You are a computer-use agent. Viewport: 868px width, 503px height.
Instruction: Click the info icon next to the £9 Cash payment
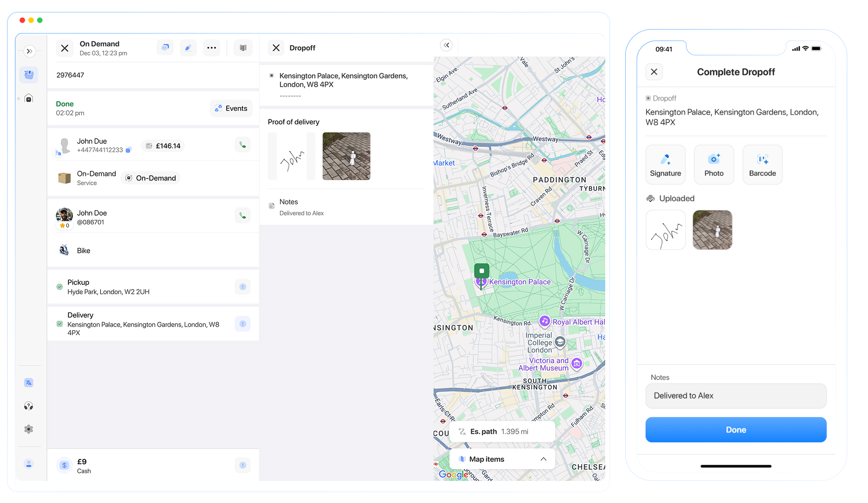pos(242,465)
